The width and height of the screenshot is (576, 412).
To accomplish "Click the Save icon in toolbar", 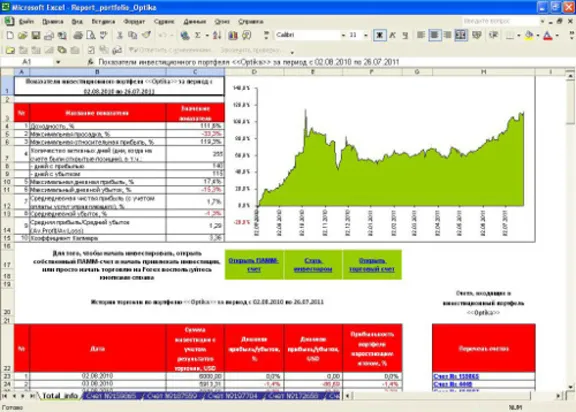I will [x=36, y=35].
